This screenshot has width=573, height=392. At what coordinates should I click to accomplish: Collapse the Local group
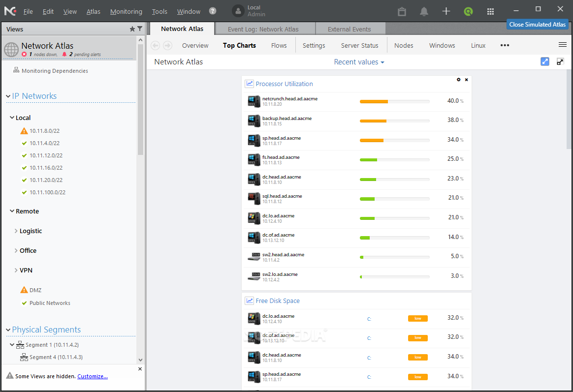click(x=12, y=118)
